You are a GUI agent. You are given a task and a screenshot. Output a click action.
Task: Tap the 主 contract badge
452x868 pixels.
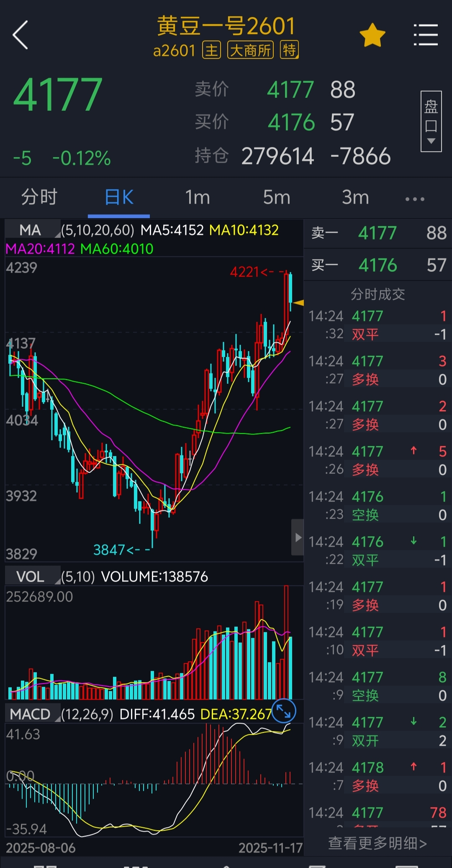[211, 51]
